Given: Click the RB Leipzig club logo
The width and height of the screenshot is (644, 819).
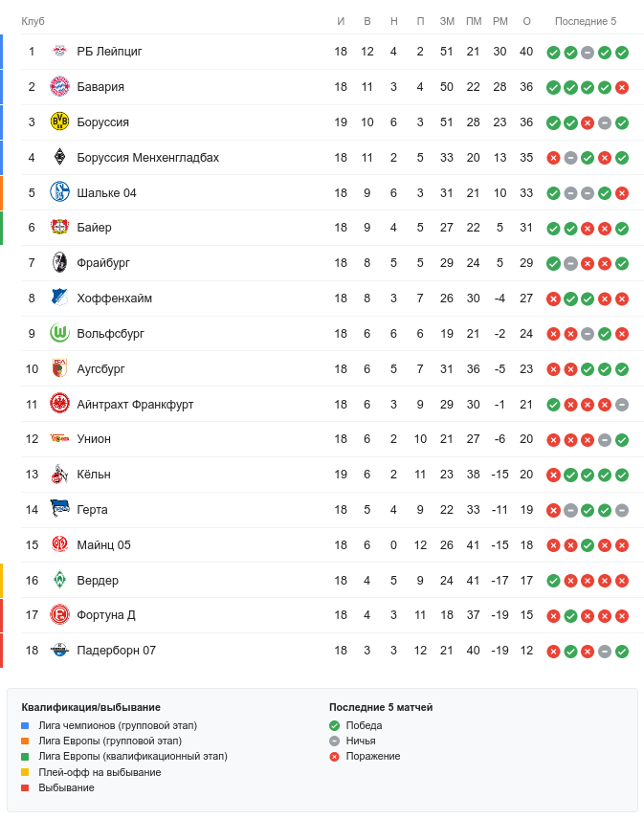Looking at the screenshot, I should pyautogui.click(x=59, y=52).
